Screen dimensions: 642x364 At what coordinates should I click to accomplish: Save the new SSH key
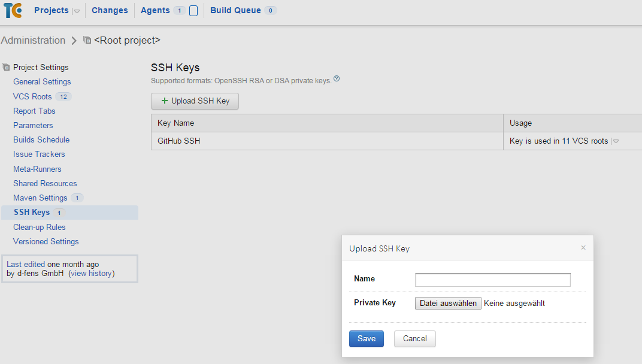pyautogui.click(x=366, y=339)
